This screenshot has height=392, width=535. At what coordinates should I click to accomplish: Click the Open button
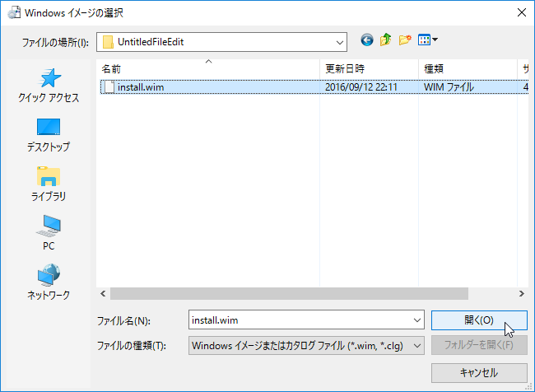pyautogui.click(x=478, y=320)
